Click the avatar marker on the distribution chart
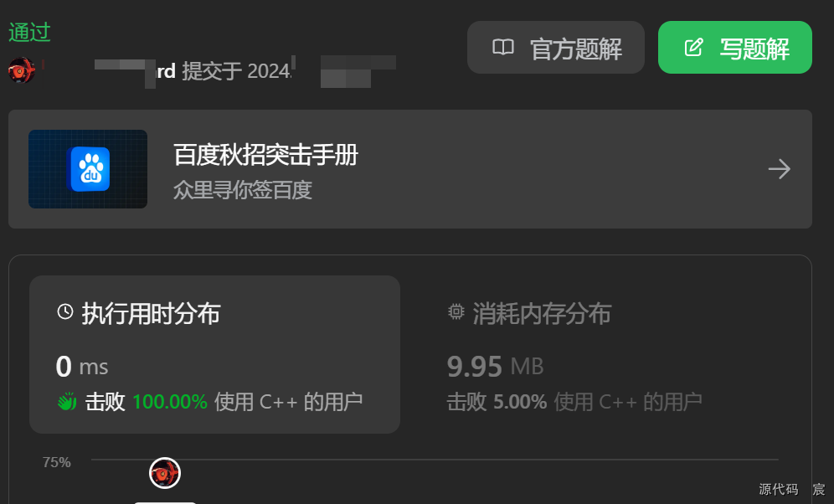The width and height of the screenshot is (834, 504). [x=165, y=473]
